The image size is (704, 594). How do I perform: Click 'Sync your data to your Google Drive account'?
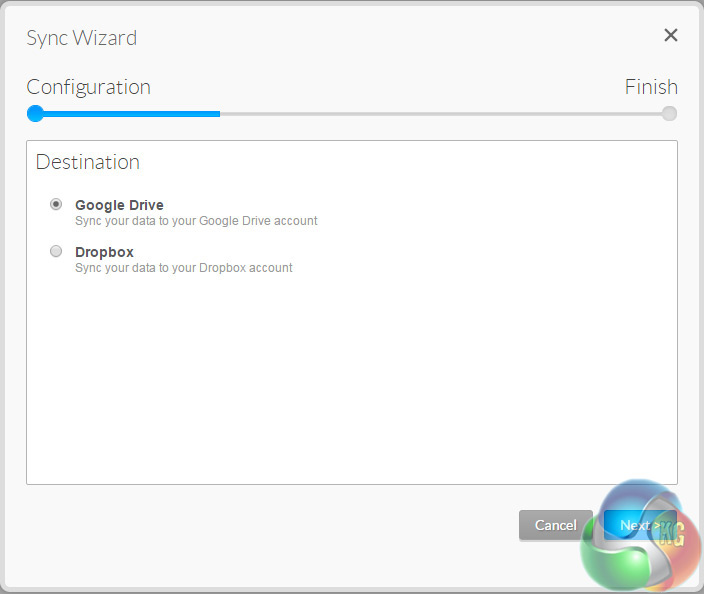point(196,221)
